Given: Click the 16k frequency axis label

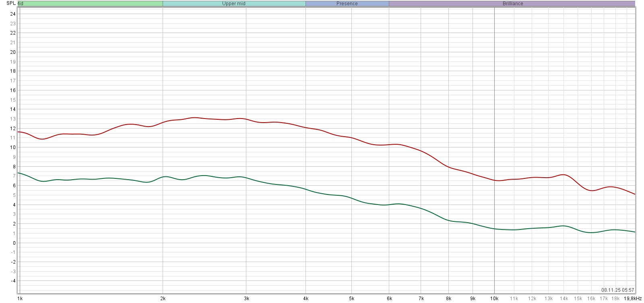Looking at the screenshot, I should pyautogui.click(x=591, y=299).
